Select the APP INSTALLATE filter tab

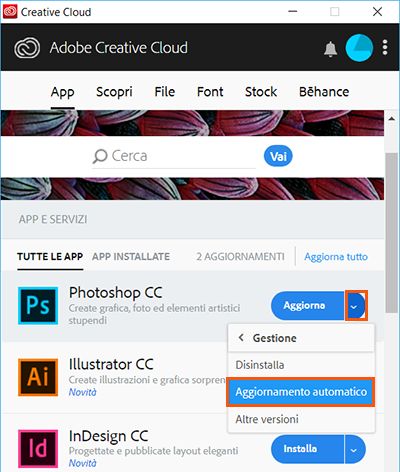coord(131,256)
